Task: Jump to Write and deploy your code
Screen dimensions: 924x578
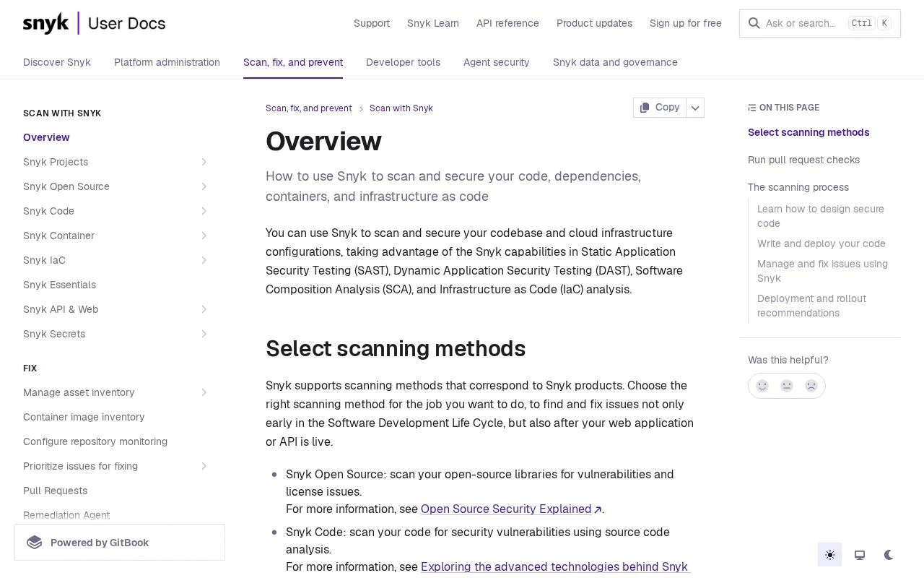Action: (x=821, y=243)
